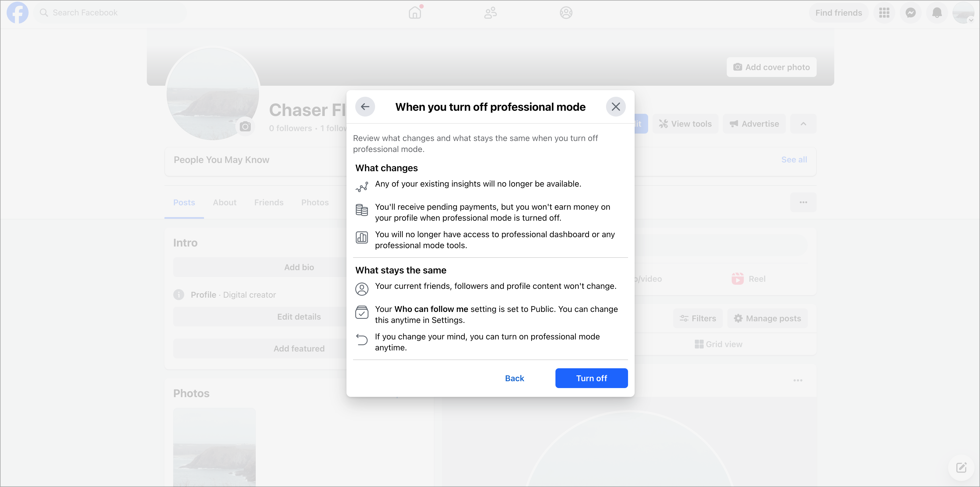Click the Add featured button

pyautogui.click(x=299, y=348)
